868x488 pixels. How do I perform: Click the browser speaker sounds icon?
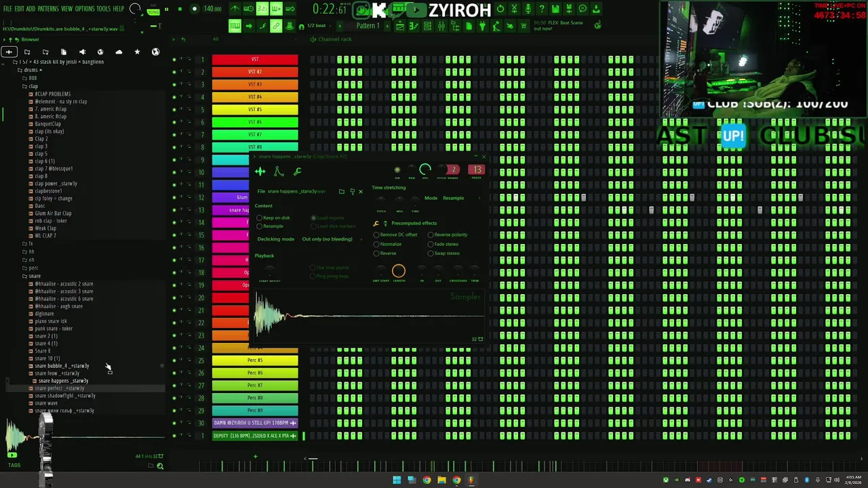point(82,52)
